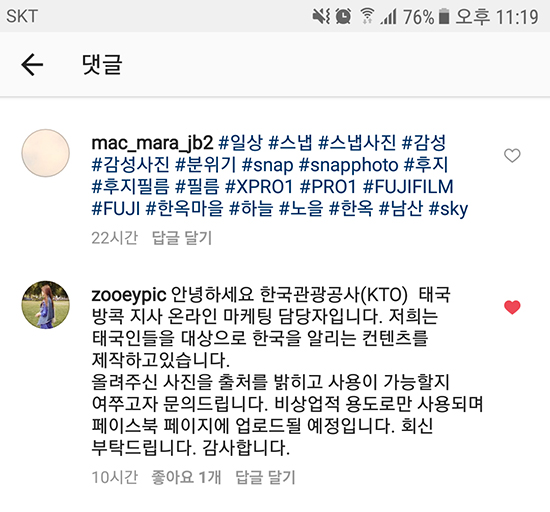
Task: Open the #sky hashtag
Action: 449,209
